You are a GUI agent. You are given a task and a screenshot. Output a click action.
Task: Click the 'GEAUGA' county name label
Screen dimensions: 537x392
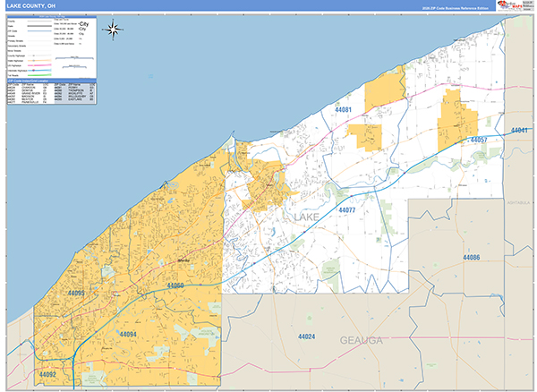pyautogui.click(x=361, y=341)
